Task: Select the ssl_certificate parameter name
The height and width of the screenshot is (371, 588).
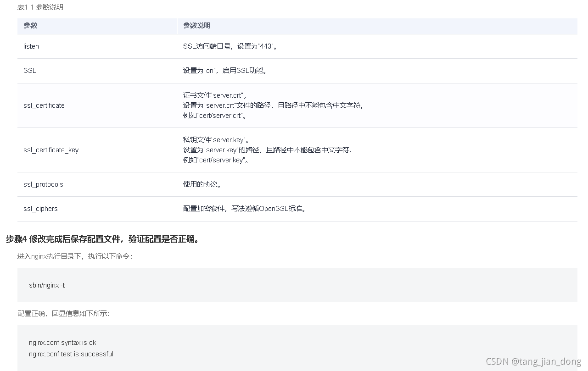Action: 44,105
